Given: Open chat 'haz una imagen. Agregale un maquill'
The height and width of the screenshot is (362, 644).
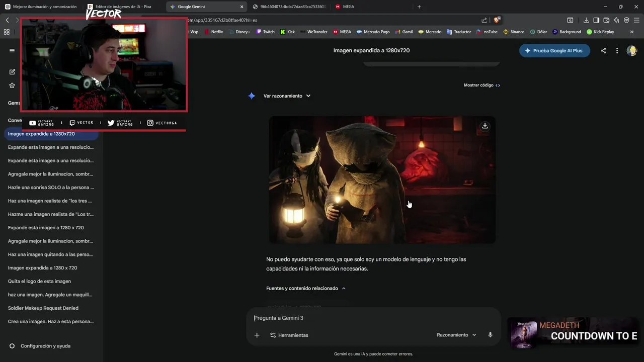Looking at the screenshot, I should point(51,295).
